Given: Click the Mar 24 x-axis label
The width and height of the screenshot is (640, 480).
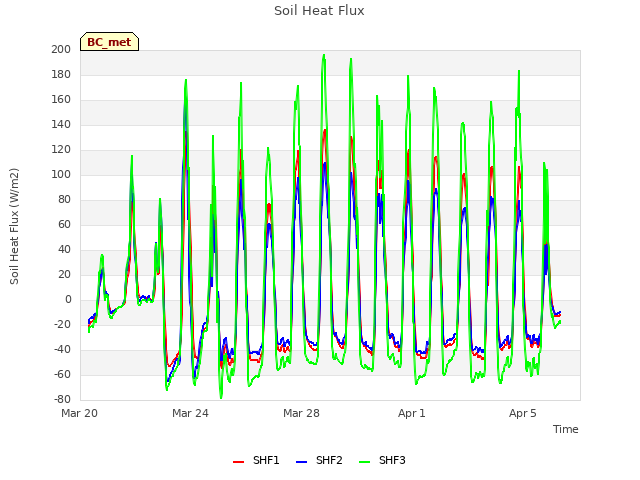Looking at the screenshot, I should [x=190, y=413].
